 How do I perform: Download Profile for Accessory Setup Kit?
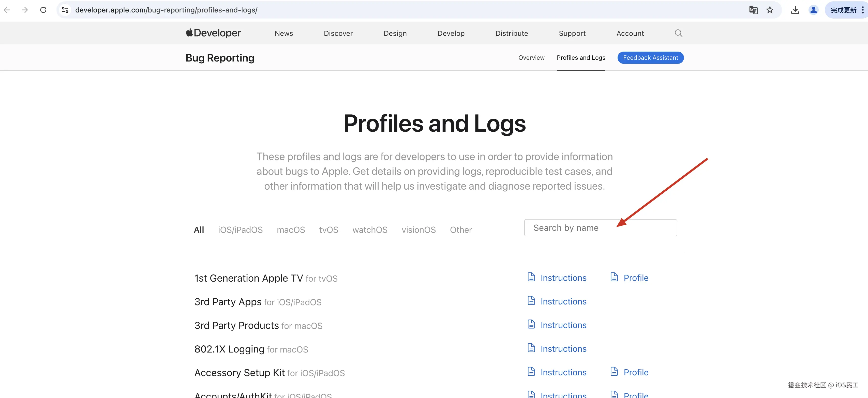(x=636, y=372)
